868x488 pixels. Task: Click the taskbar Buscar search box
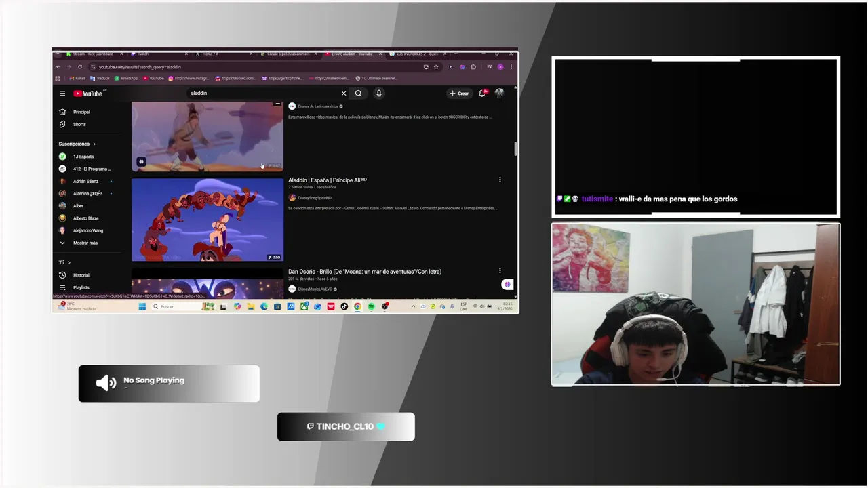coord(176,306)
